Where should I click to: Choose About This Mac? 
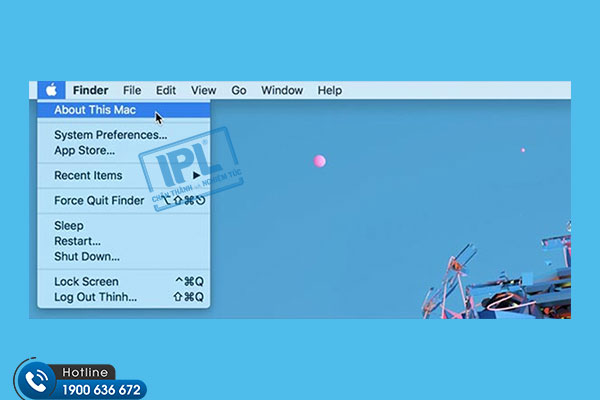click(x=124, y=110)
